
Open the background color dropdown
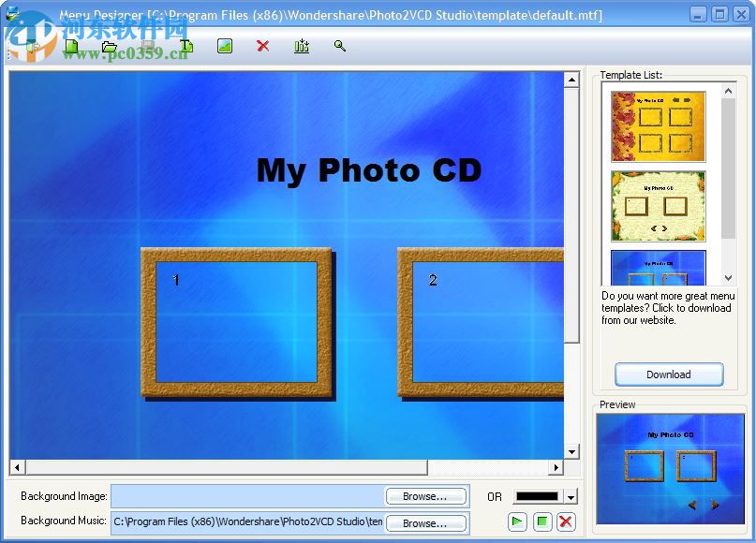(x=570, y=496)
